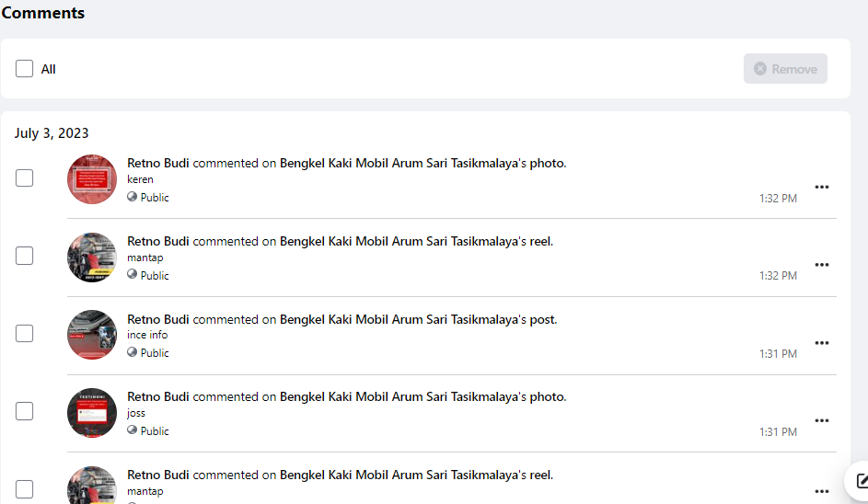
Task: Click Public globe icon under 'ince info'
Action: [132, 352]
